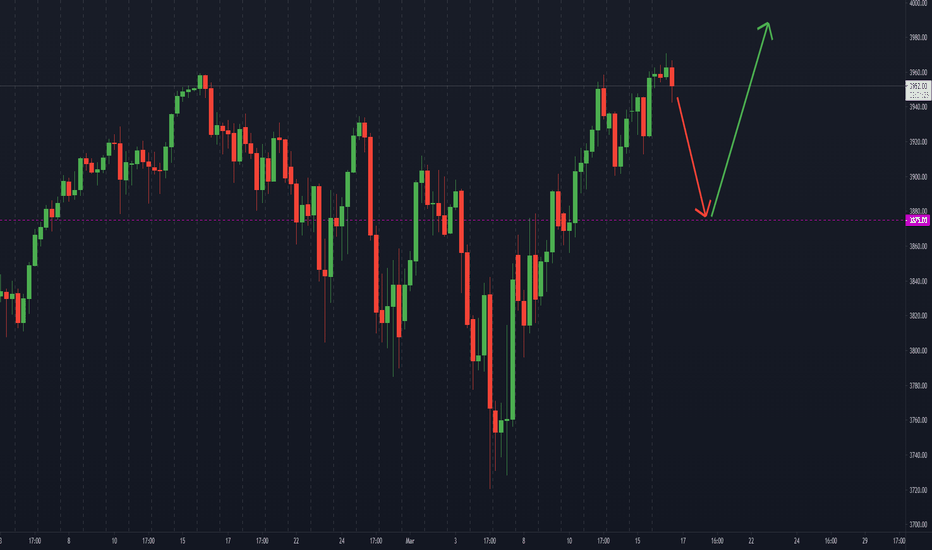This screenshot has height=550, width=932.
Task: Select the magenta 3875.03 price level tag
Action: (x=918, y=221)
